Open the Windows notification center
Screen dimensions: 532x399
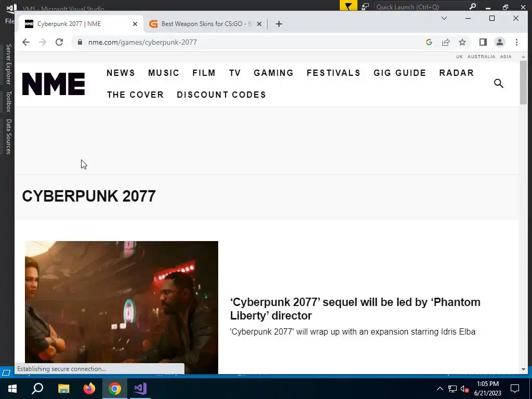tap(515, 389)
